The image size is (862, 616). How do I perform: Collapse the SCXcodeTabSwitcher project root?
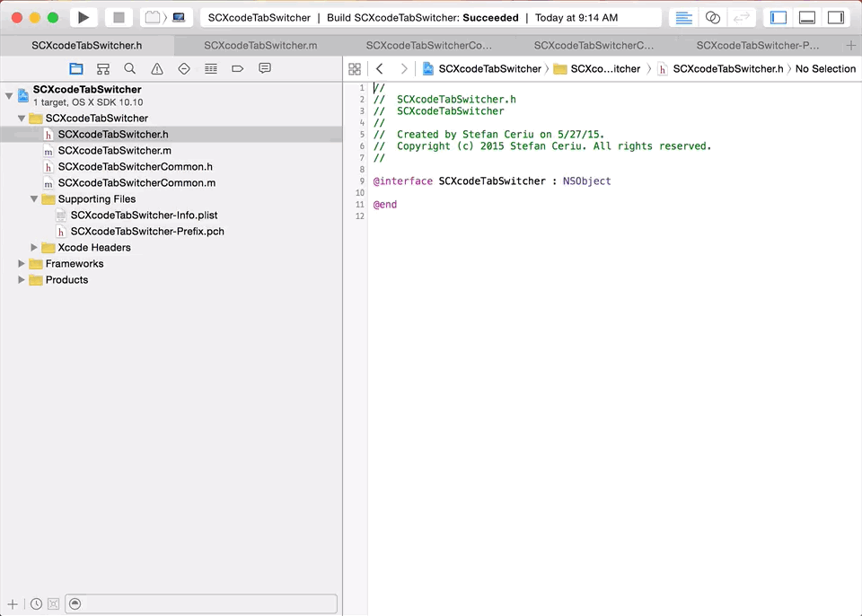(x=9, y=96)
